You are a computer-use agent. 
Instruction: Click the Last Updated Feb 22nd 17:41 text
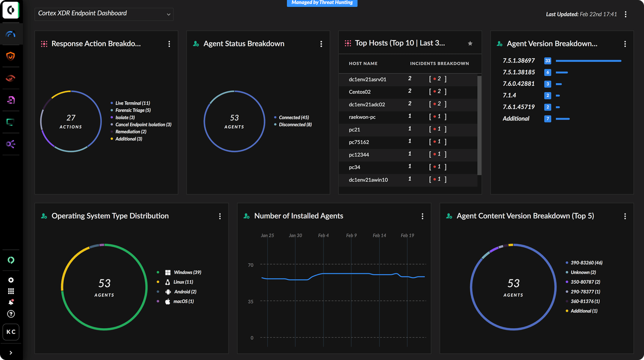tap(581, 14)
